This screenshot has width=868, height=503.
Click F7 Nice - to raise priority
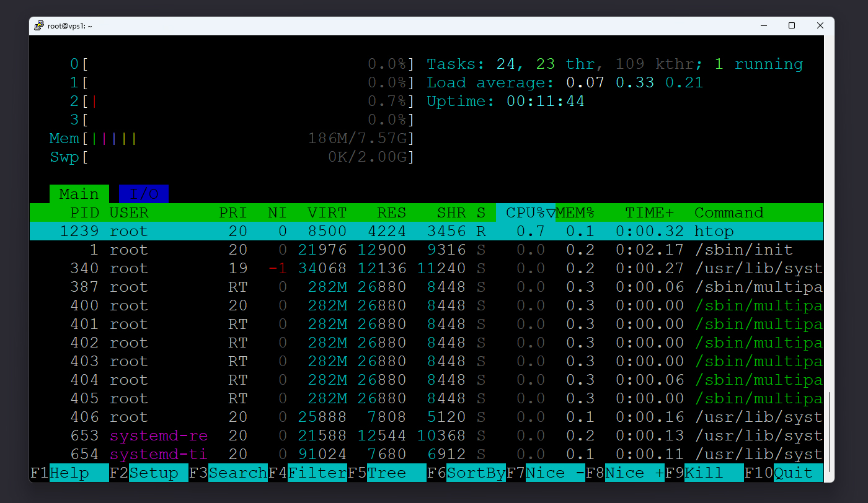(x=546, y=473)
